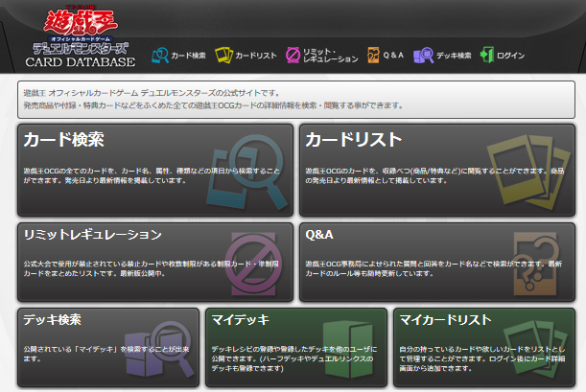Click ログイン in the top navigation
The height and width of the screenshot is (392, 586).
point(510,56)
